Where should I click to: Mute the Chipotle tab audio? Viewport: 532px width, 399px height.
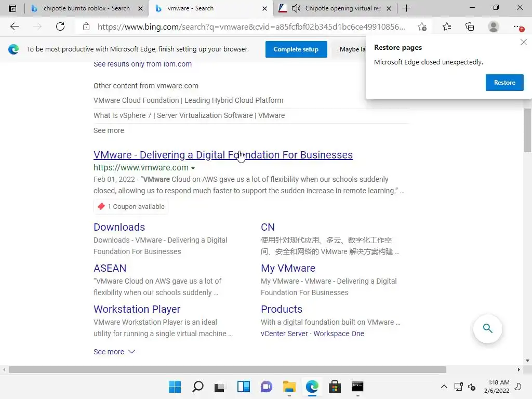(296, 8)
